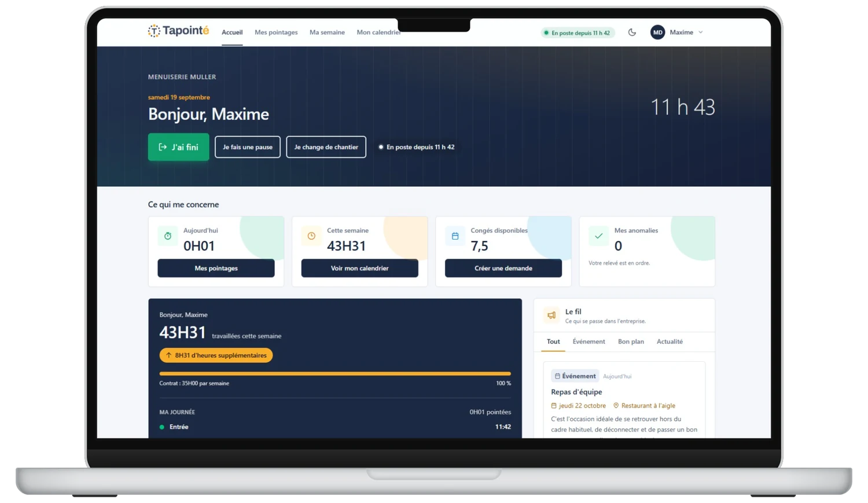Click the samedi 19 septembre date text
The height and width of the screenshot is (503, 868).
pyautogui.click(x=179, y=97)
